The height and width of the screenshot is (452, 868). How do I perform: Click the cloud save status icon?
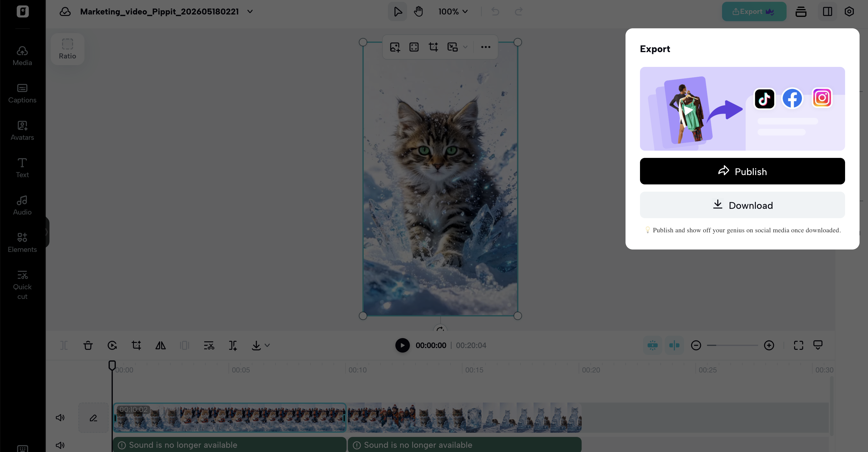[65, 12]
